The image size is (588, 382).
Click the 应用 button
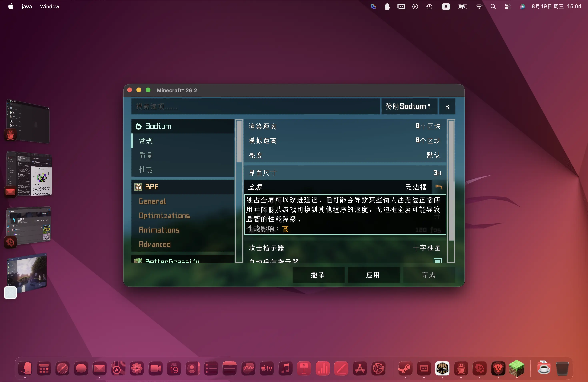(x=374, y=275)
